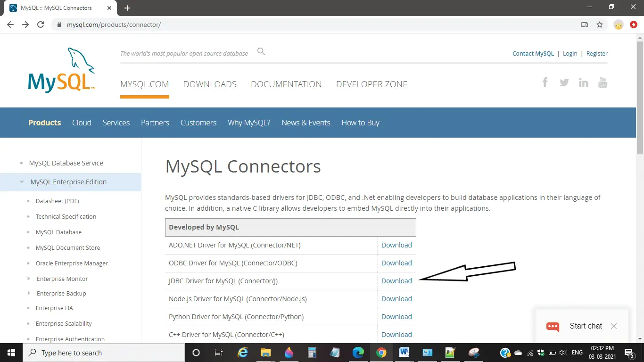Click the MySQL dolphin logo
The width and height of the screenshot is (644, 362).
coord(62,70)
